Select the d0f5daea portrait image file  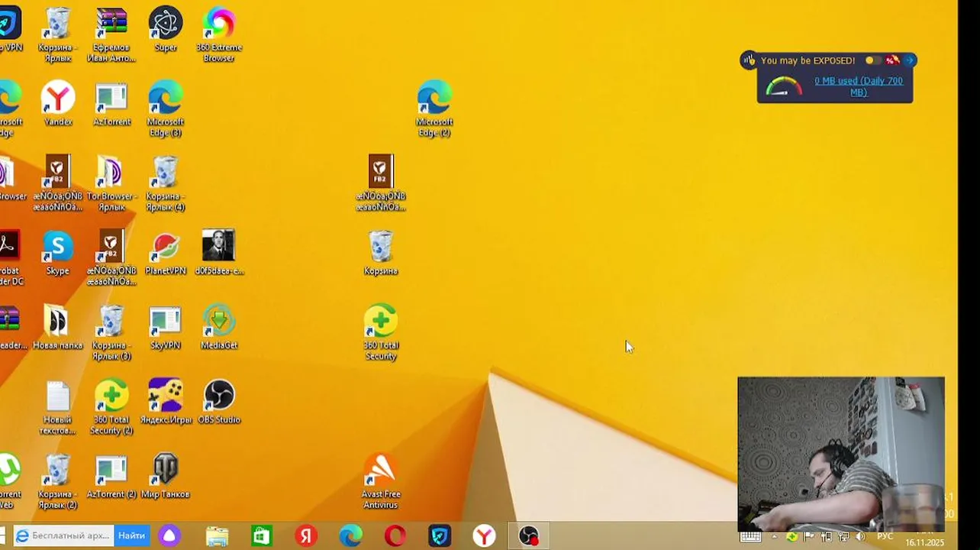tap(219, 252)
